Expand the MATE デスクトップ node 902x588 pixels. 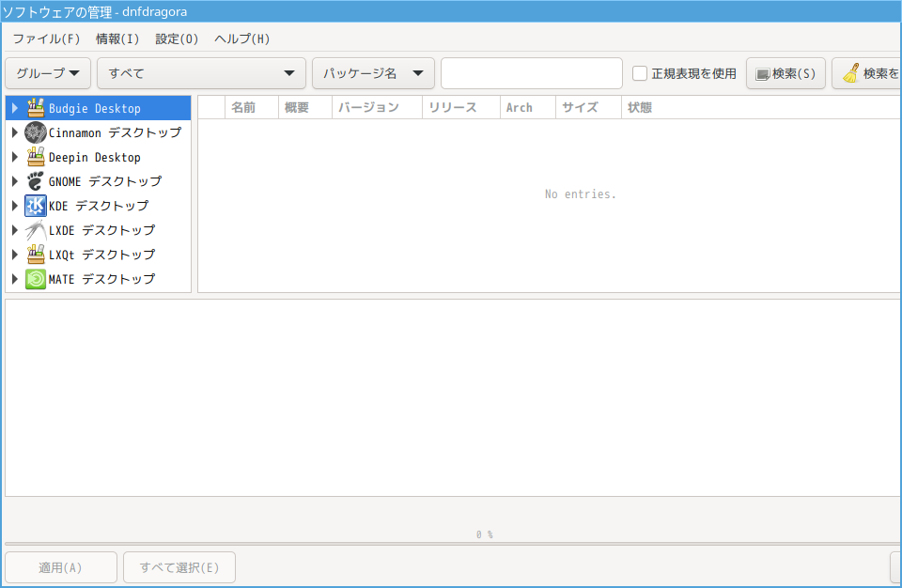[15, 279]
